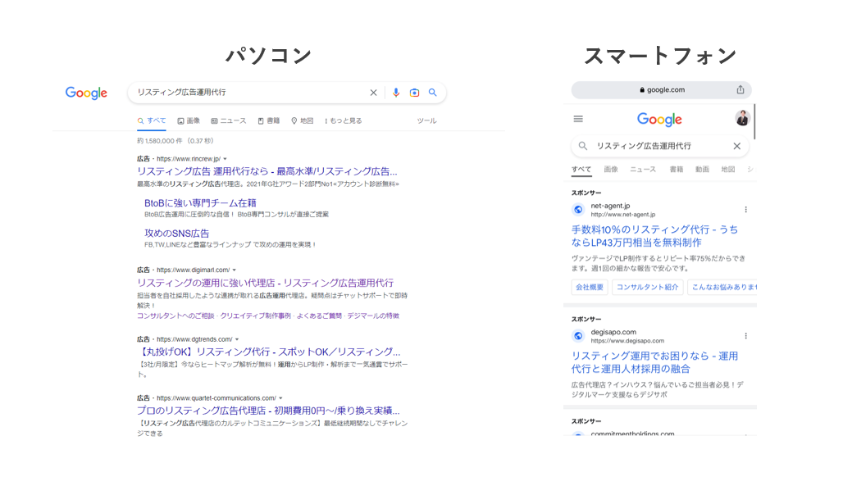Expand the dropdown arrow next to rincrew.jp URL
The width and height of the screenshot is (843, 504).
pyautogui.click(x=225, y=159)
